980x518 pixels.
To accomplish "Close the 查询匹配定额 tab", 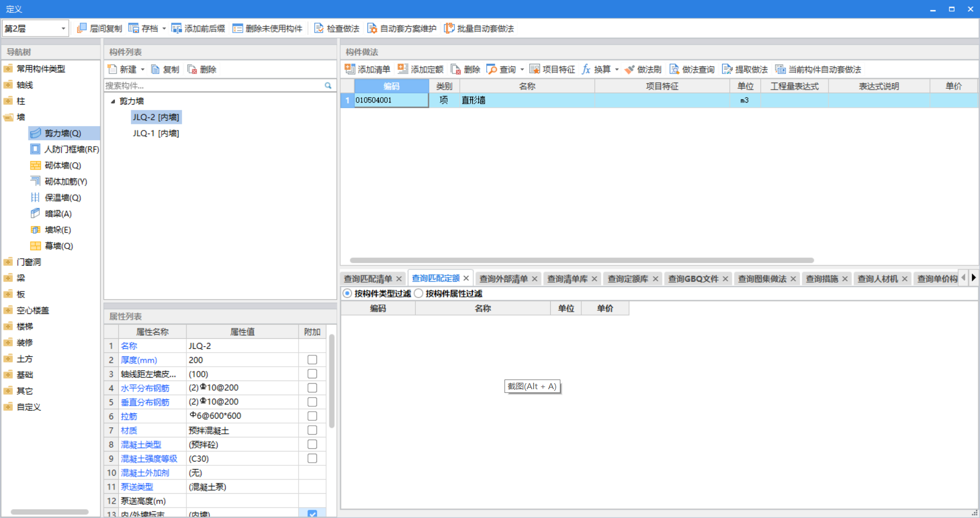I will click(466, 278).
